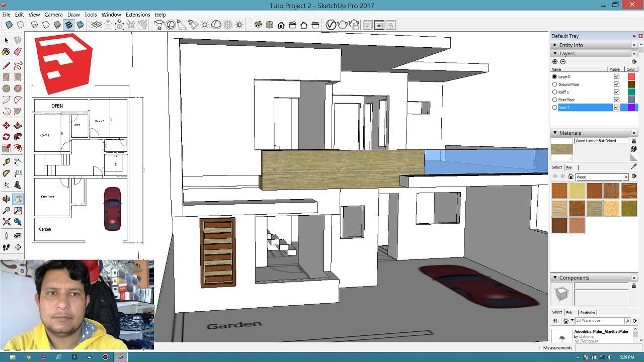The width and height of the screenshot is (644, 362).
Task: Collapse the Components panel
Action: click(555, 278)
